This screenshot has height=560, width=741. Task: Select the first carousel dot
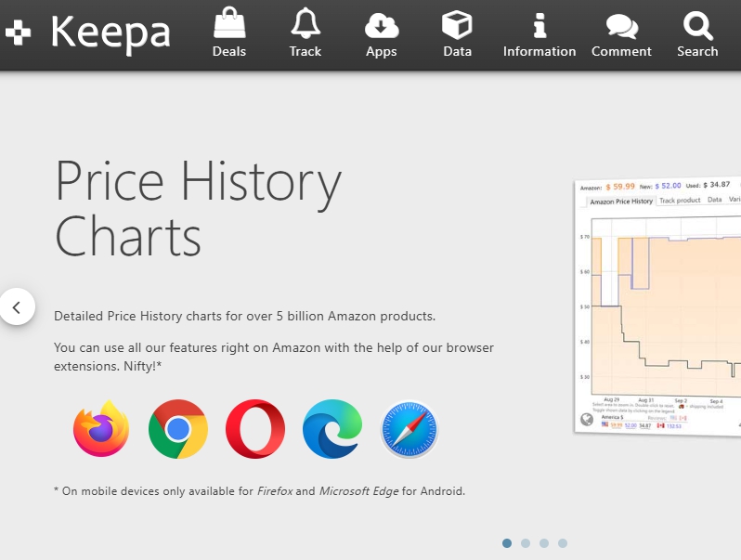(x=507, y=543)
